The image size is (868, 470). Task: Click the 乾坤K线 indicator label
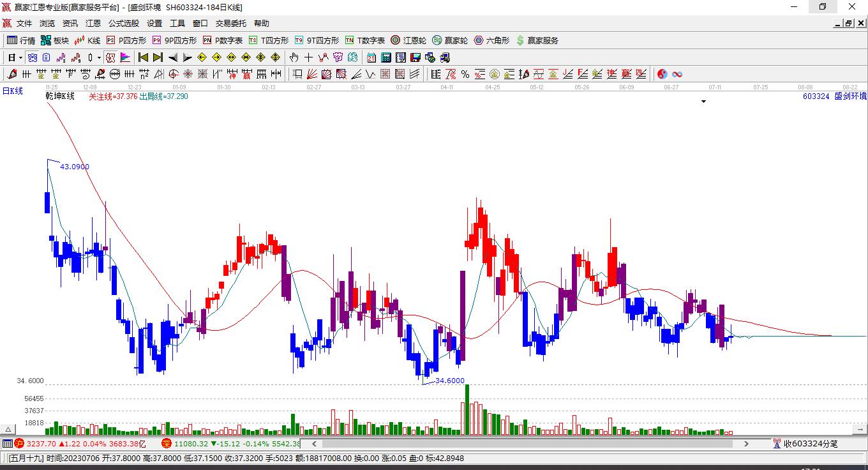[60, 96]
